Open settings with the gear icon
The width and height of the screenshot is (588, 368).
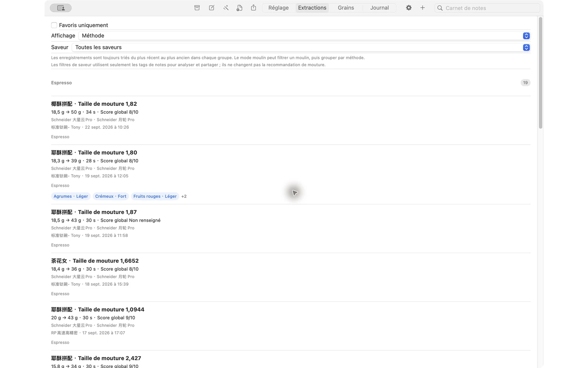(409, 8)
